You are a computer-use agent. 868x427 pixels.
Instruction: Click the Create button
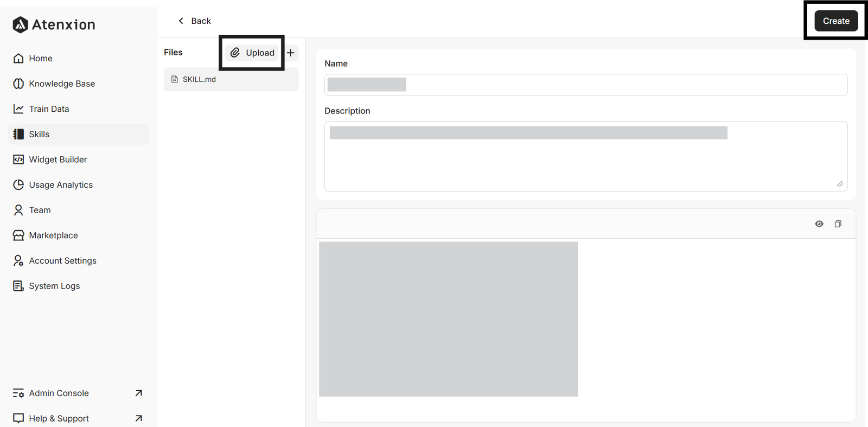click(x=836, y=21)
